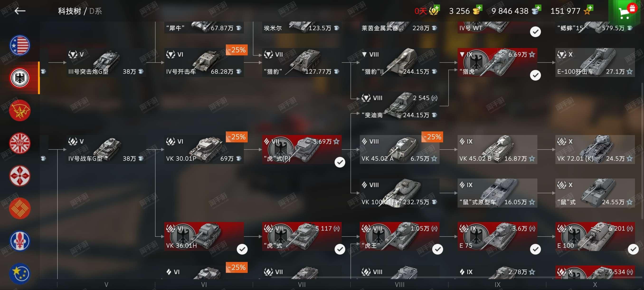The image size is (644, 290).
Task: Click the checkmark on the E 100 tank
Action: tap(633, 249)
